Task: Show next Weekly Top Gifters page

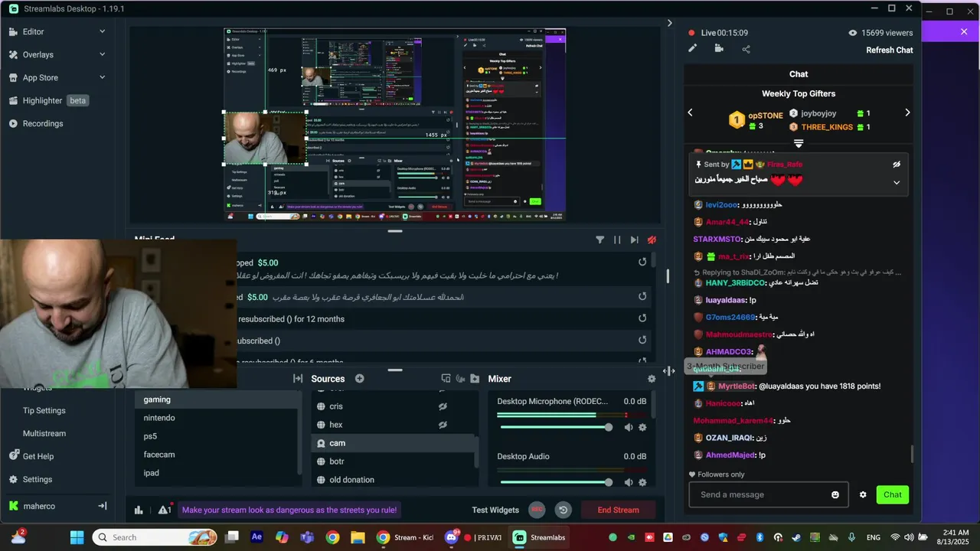Action: [x=908, y=112]
